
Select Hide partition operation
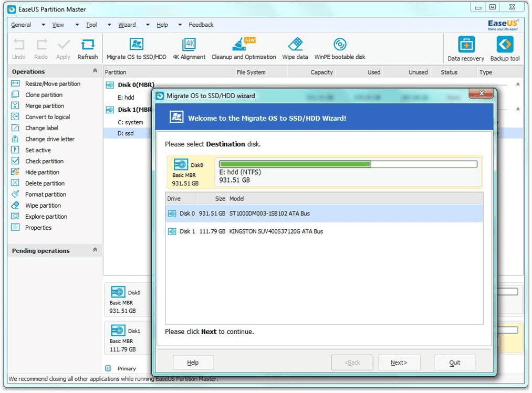tap(35, 172)
